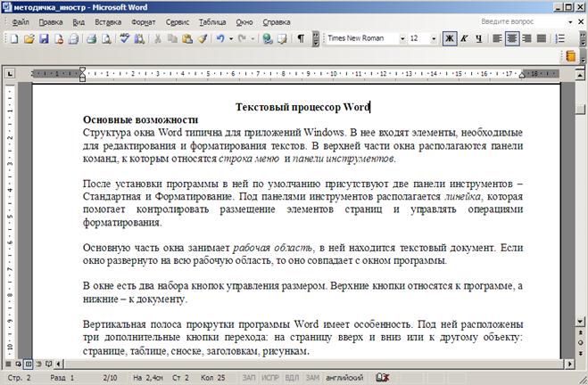Image resolution: width=588 pixels, height=385 pixels.
Task: Open the Таблица menu
Action: tap(212, 22)
